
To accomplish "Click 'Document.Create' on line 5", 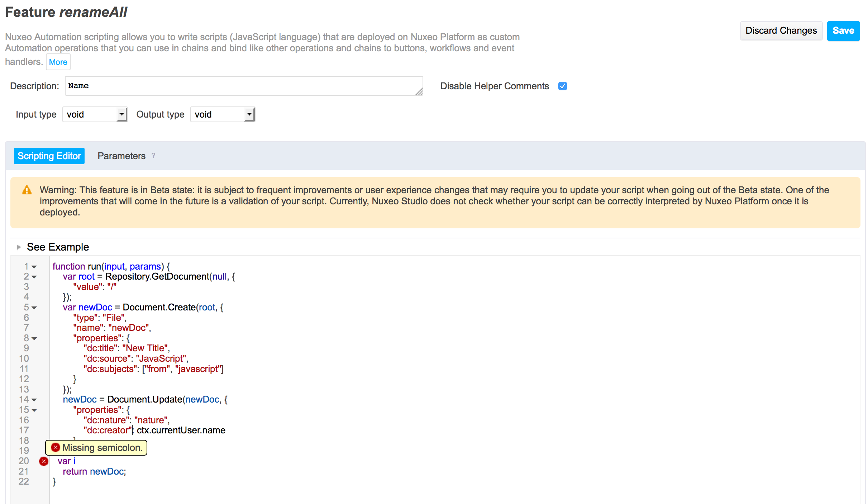I will coord(159,307).
